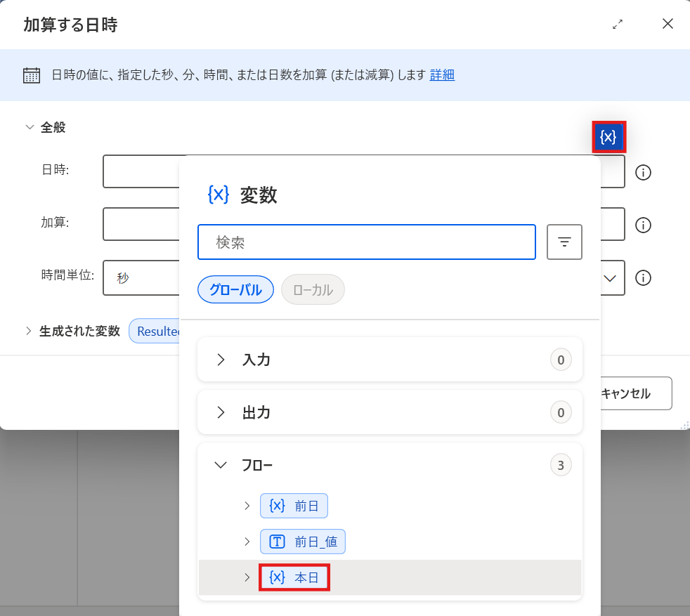Viewport: 690px width, 616px height.
Task: Expand properties of variable 本日
Action: [x=247, y=577]
